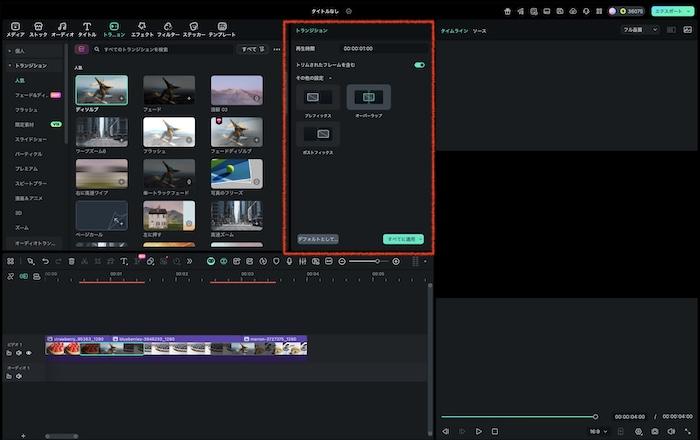Open the メディア (Media) tab icon
The image size is (700, 440).
pyautogui.click(x=15, y=25)
